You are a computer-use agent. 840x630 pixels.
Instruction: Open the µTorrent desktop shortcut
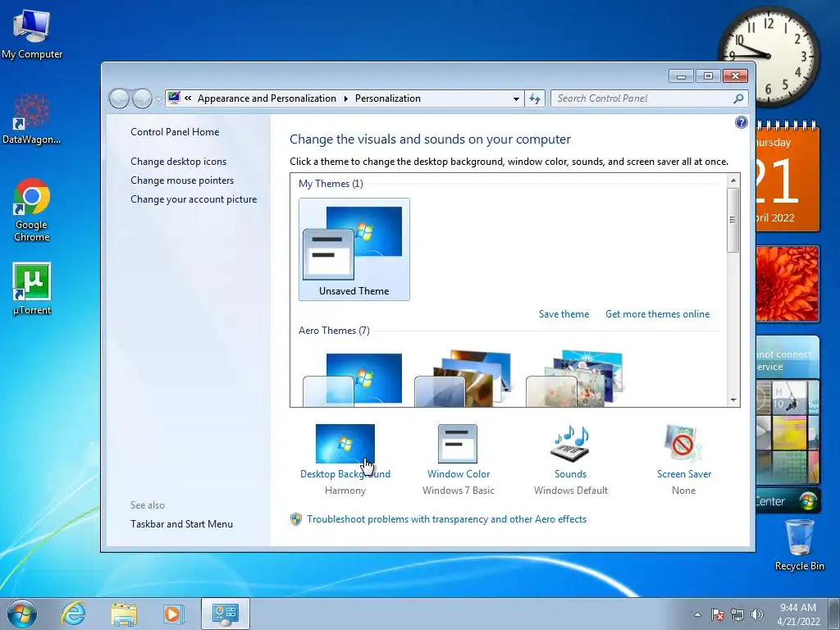tap(32, 288)
